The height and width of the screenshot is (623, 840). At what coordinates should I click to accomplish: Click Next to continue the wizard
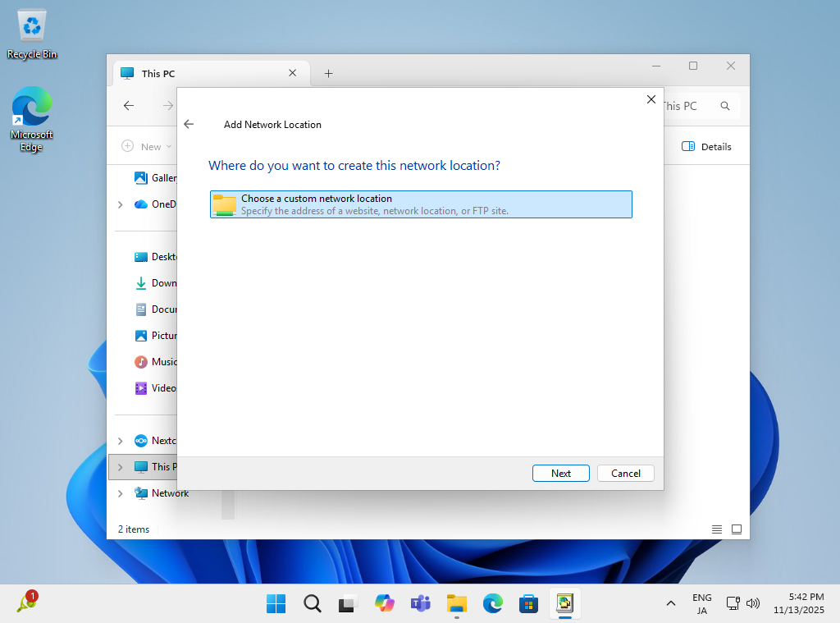(x=560, y=473)
